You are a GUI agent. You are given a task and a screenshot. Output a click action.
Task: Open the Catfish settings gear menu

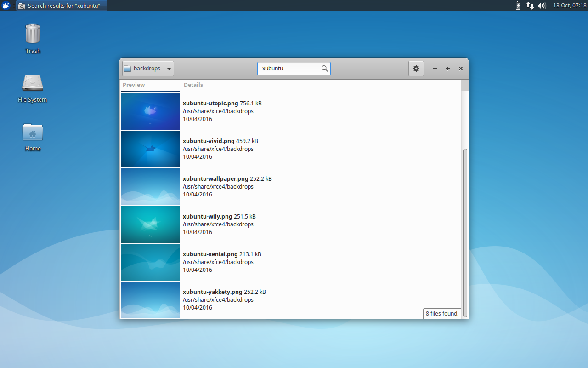[416, 68]
